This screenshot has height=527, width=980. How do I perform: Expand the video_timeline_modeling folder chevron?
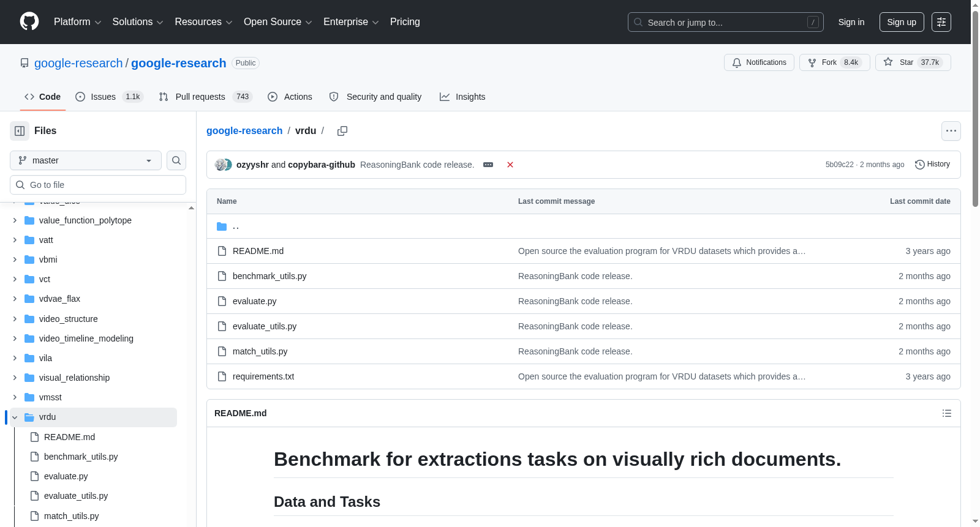click(15, 338)
